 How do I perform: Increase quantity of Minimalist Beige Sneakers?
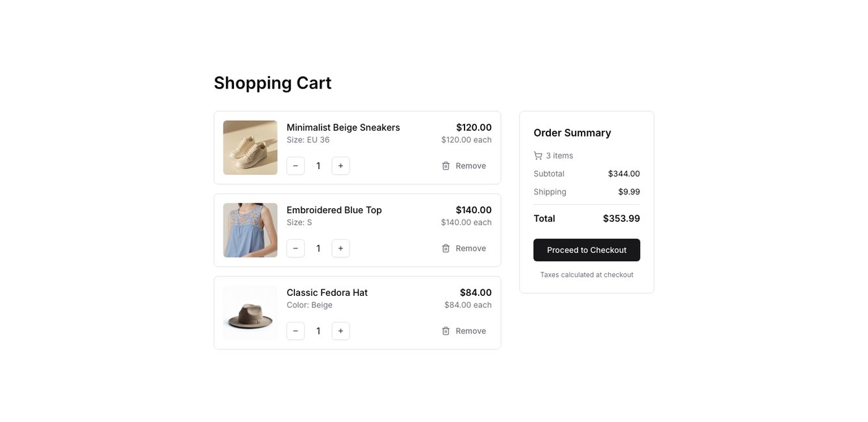point(340,166)
